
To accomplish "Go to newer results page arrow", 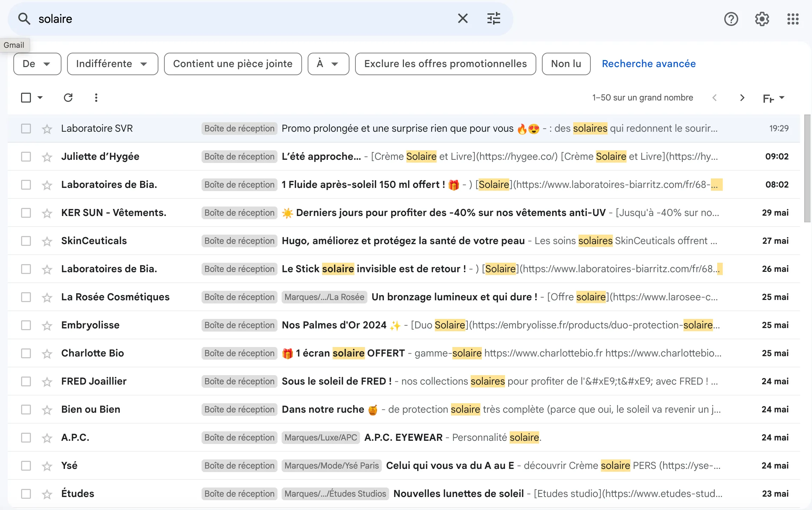I will (714, 98).
